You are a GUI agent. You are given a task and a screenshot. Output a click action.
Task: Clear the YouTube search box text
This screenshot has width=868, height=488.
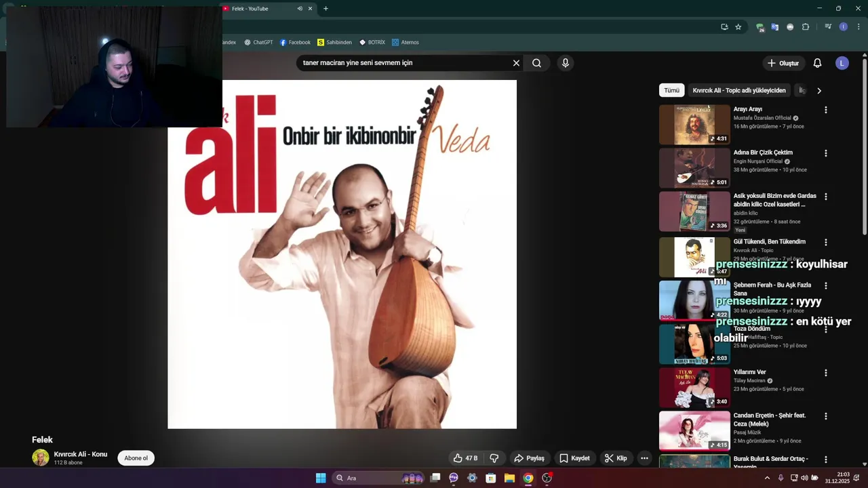coord(516,63)
